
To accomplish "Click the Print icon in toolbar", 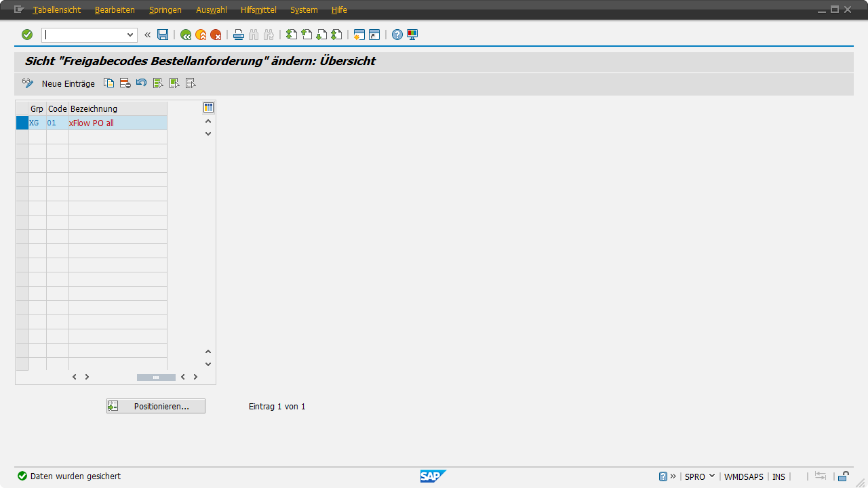I will pyautogui.click(x=239, y=35).
